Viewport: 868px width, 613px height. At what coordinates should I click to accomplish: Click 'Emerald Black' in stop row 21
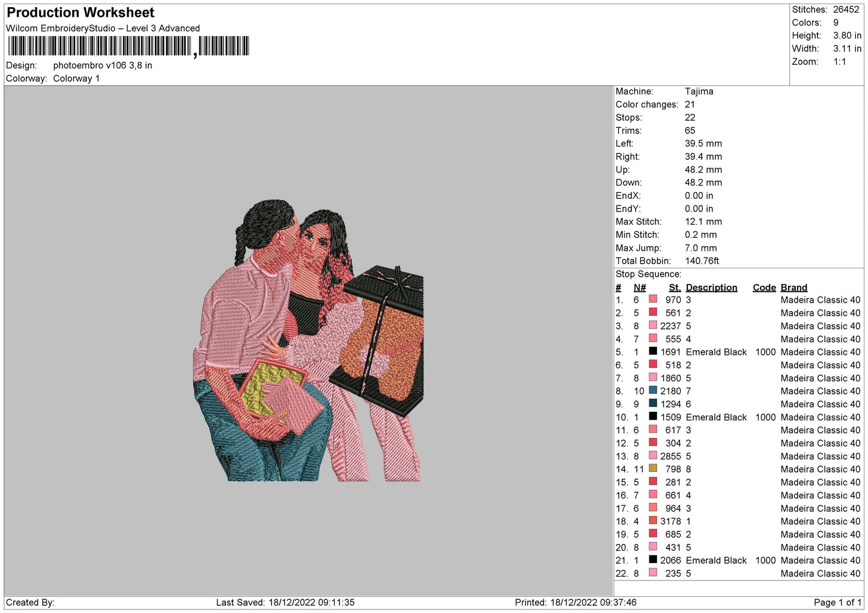[x=716, y=561]
